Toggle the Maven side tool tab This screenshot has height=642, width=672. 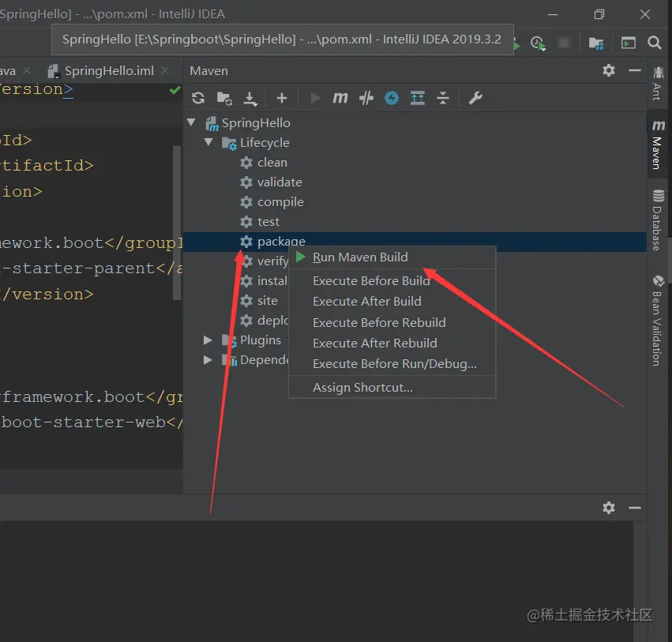(x=658, y=145)
